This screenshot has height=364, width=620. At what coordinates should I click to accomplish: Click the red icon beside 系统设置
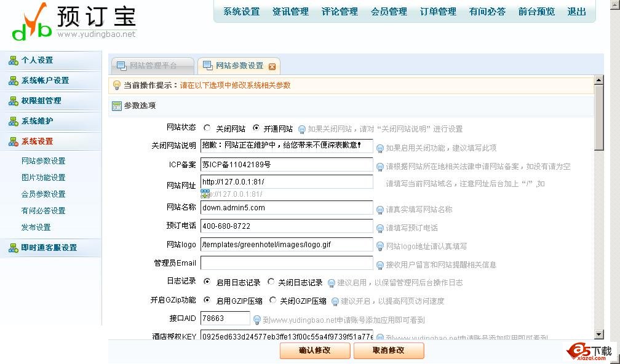tap(14, 141)
